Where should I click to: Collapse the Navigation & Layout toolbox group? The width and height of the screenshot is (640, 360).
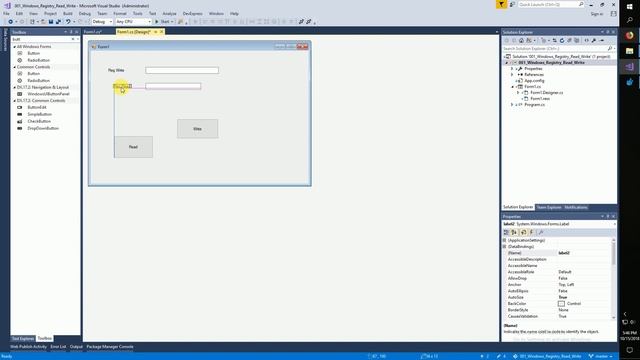tap(14, 87)
